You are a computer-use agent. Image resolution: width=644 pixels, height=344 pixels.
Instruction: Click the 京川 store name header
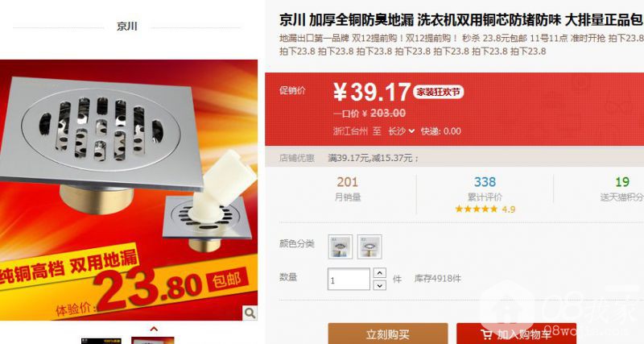pos(127,27)
